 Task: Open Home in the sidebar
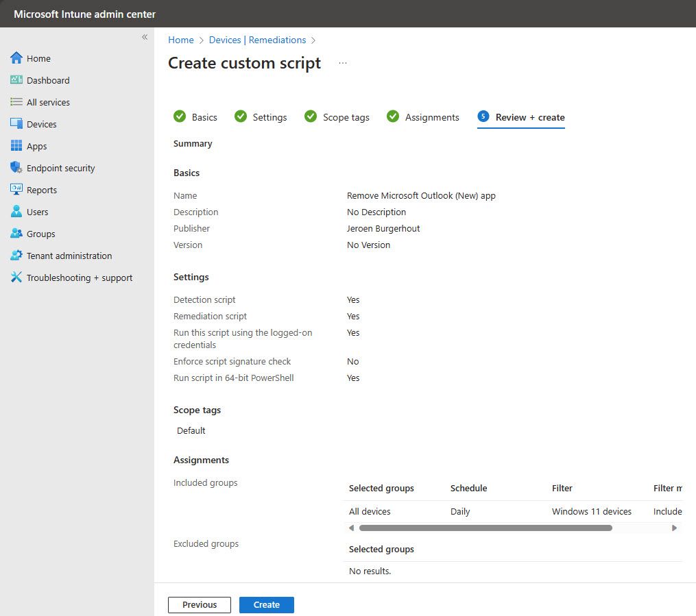click(29, 58)
